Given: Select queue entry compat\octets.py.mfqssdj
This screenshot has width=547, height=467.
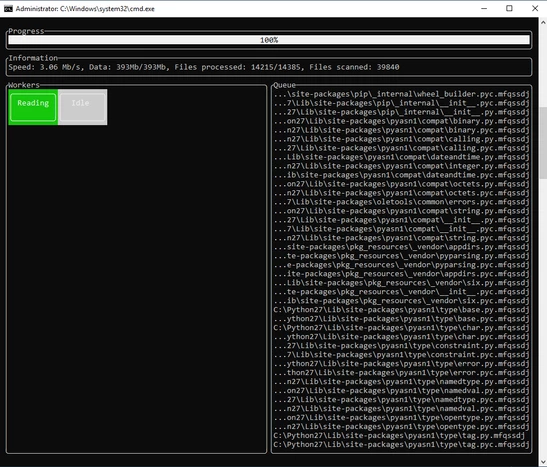Looking at the screenshot, I should coord(401,184).
